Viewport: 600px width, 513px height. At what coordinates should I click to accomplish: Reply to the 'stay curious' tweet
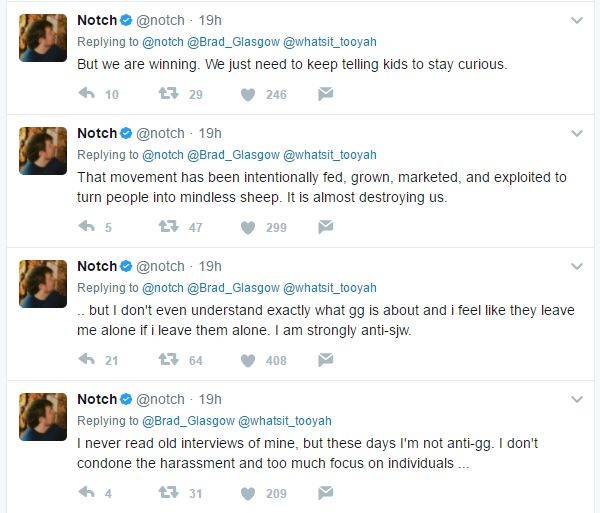click(86, 94)
